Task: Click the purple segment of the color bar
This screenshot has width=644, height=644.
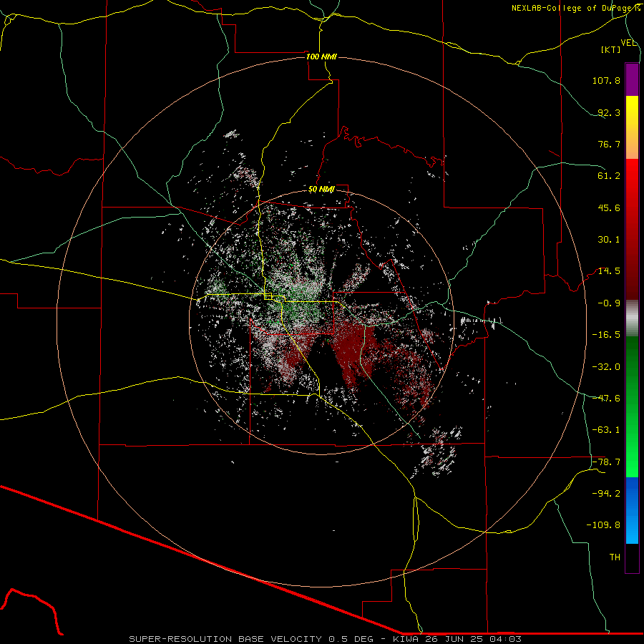Action: pyautogui.click(x=632, y=79)
